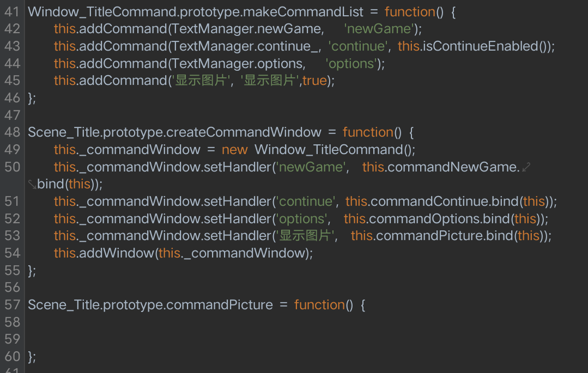
Task: Click commandPicture.bind on line 53
Action: pyautogui.click(x=444, y=236)
